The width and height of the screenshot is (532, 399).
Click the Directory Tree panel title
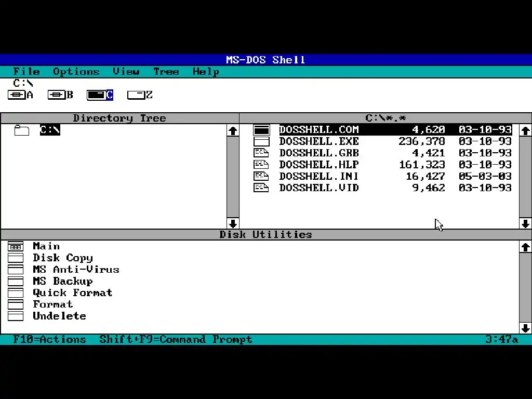(119, 118)
